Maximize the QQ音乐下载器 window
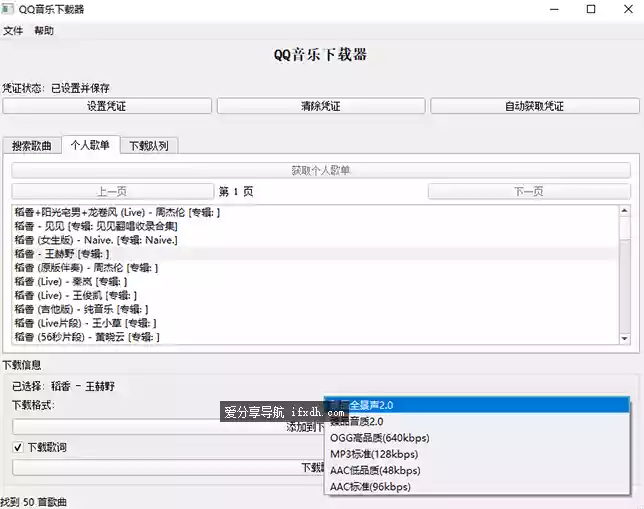644x509 pixels. click(591, 9)
